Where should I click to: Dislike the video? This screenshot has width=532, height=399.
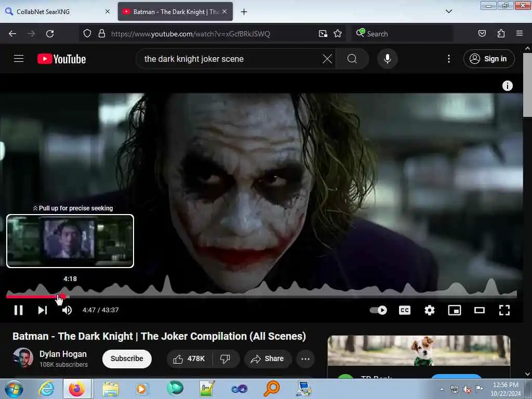tap(225, 358)
